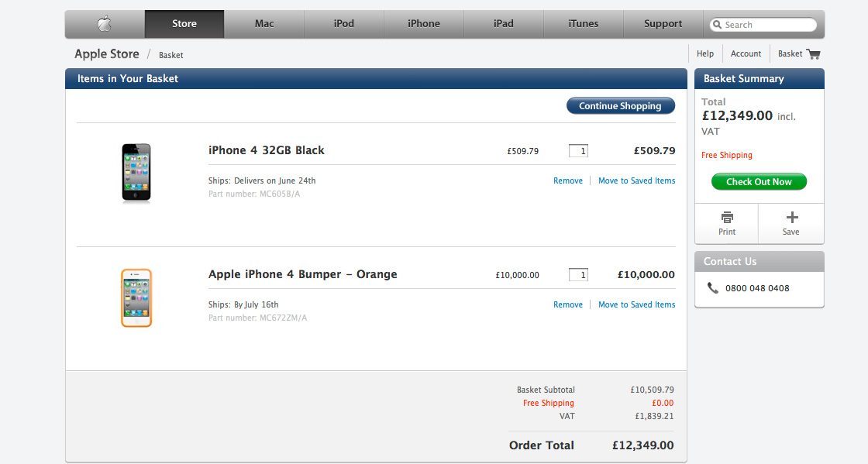
Task: Open the Support tab
Action: pyautogui.click(x=663, y=24)
